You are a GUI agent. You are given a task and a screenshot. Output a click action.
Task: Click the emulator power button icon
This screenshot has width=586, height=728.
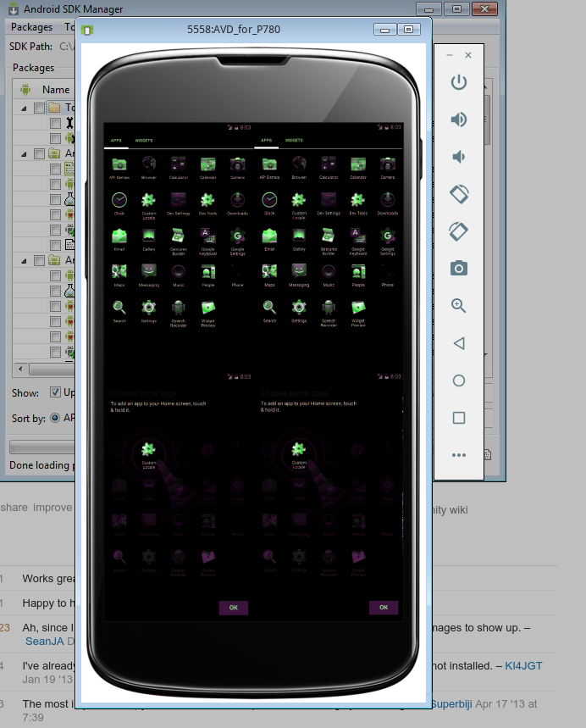point(458,82)
